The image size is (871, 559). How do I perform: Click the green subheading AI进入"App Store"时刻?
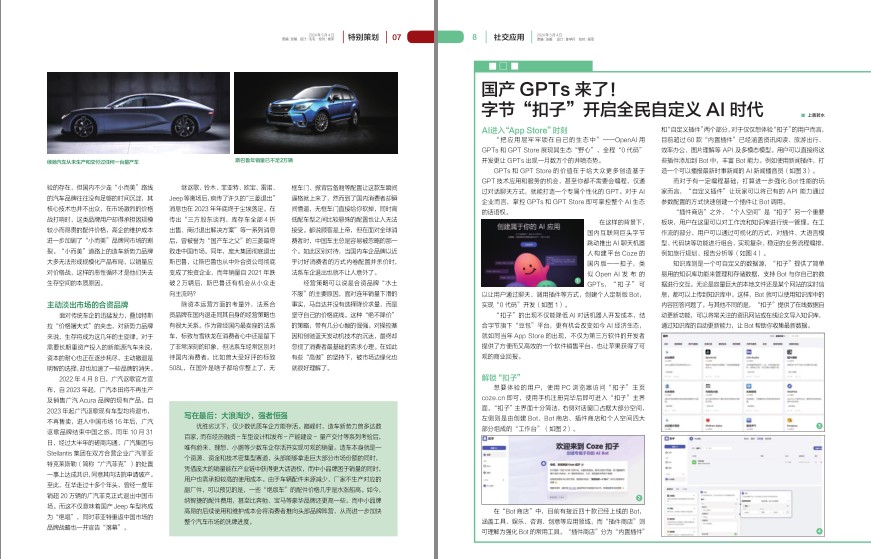524,130
